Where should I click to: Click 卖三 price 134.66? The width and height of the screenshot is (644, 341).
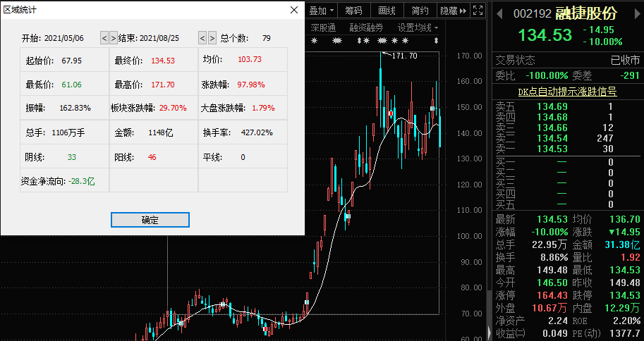[552, 128]
